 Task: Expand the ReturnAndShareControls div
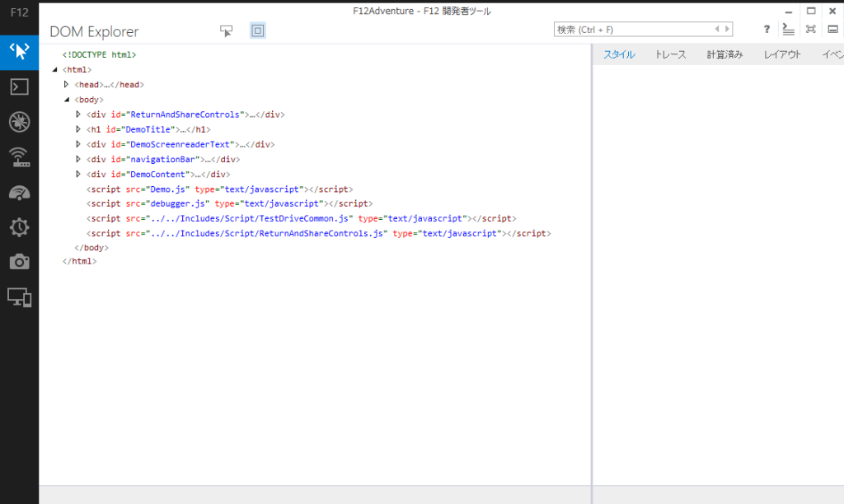78,114
